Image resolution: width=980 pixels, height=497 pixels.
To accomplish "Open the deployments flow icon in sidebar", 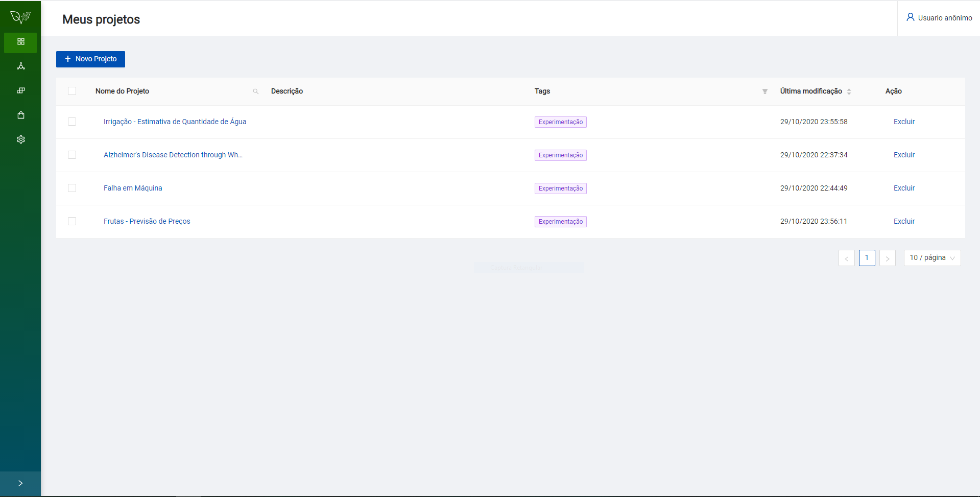I will [20, 66].
